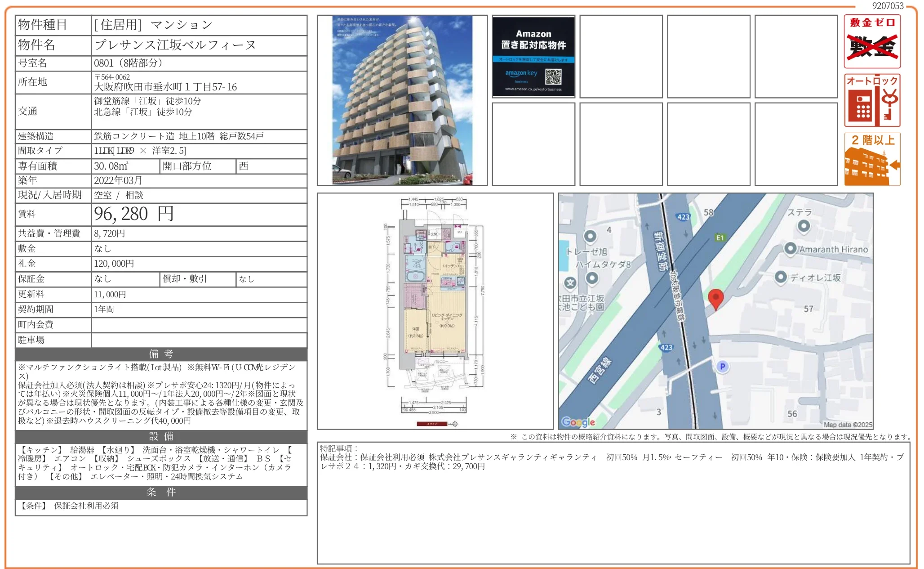Click the Amaranth Hirano map marker
The image size is (924, 569).
(x=790, y=249)
